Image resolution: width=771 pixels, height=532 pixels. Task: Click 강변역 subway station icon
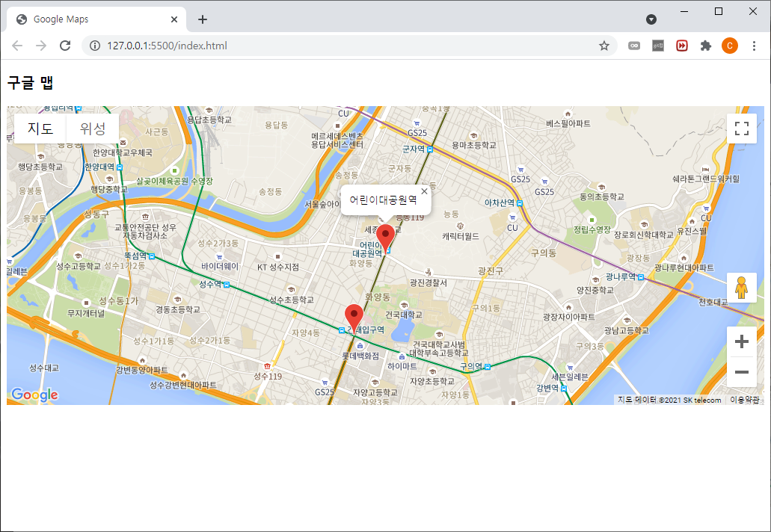click(564, 388)
